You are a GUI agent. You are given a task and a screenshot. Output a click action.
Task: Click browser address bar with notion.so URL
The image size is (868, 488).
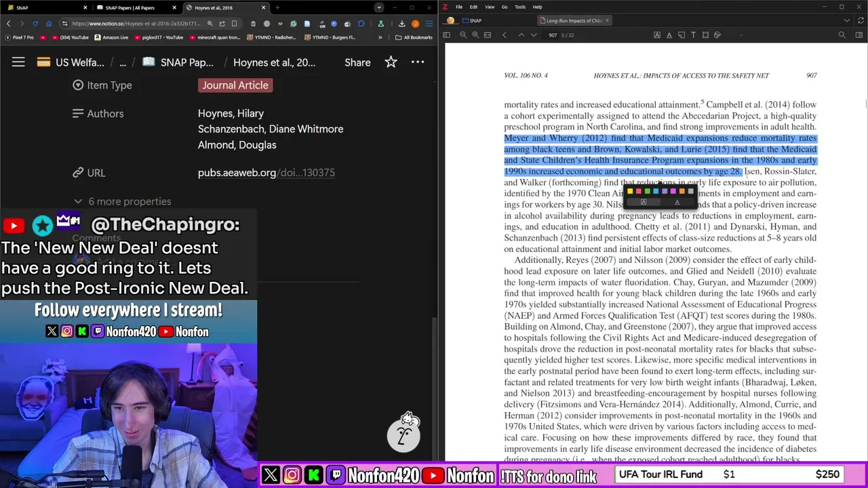(x=136, y=24)
